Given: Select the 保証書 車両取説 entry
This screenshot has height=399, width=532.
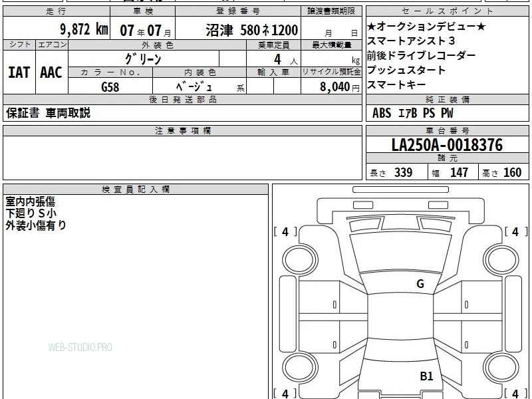Looking at the screenshot, I should (x=48, y=113).
